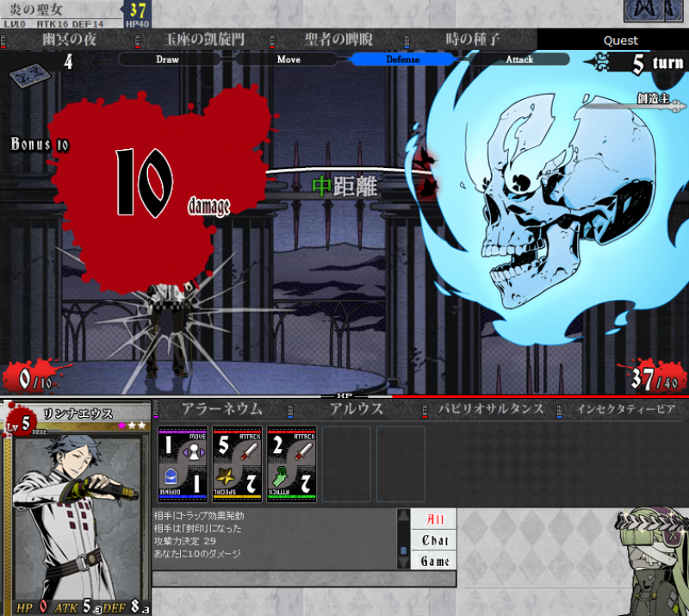Viewport: 689px width, 616px height.
Task: Click the log line あなたに10のダメージ
Action: point(197,554)
